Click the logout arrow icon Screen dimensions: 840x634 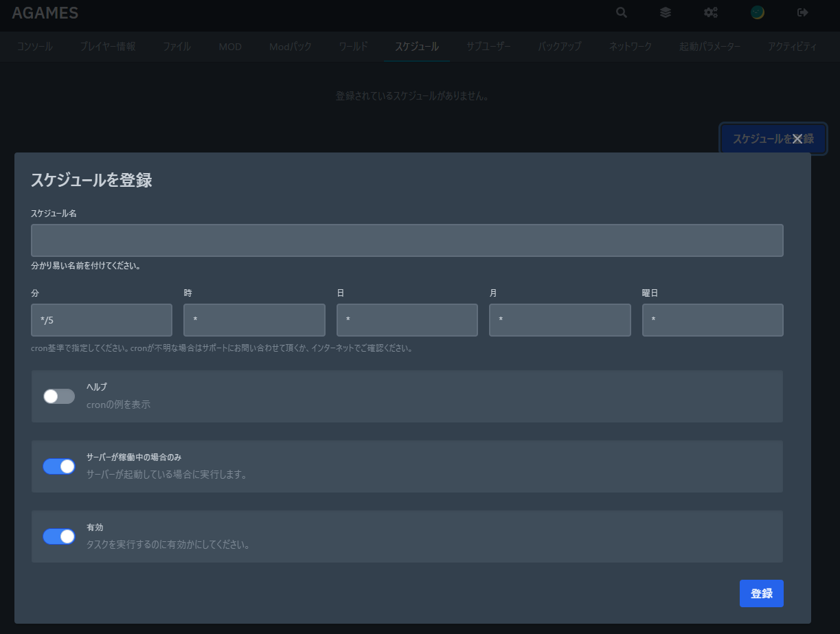[x=802, y=12]
